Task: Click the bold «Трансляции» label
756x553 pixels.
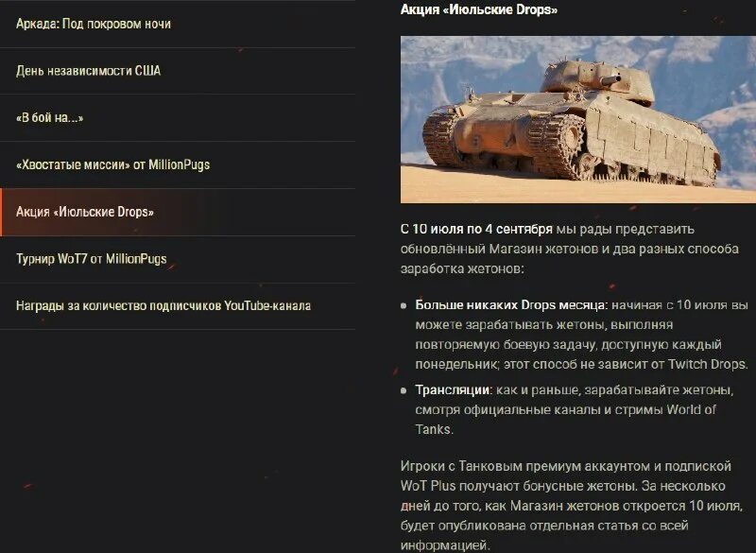Action: [453, 390]
